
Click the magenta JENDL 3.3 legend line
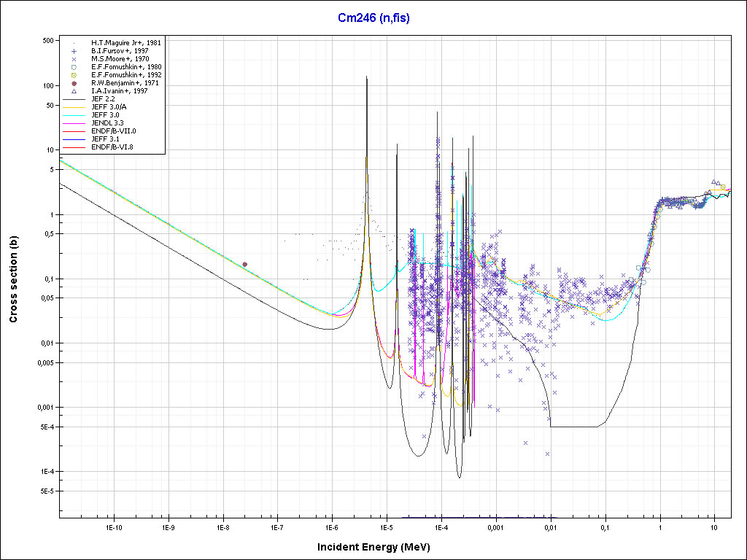tap(74, 123)
